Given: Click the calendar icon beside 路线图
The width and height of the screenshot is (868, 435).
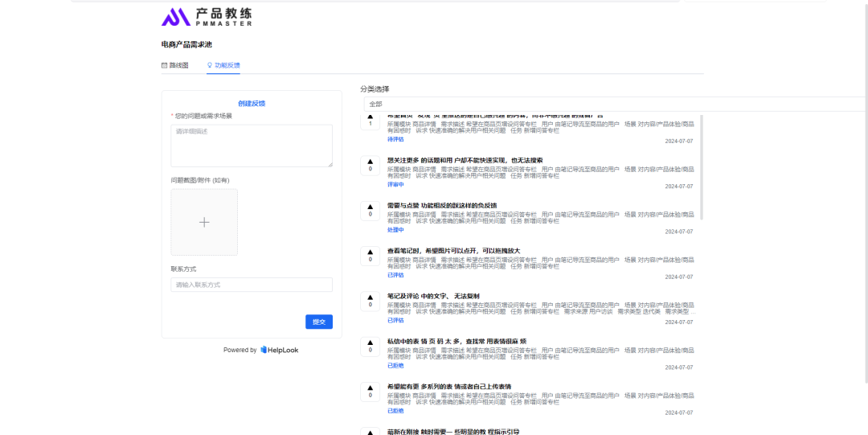Looking at the screenshot, I should [164, 65].
